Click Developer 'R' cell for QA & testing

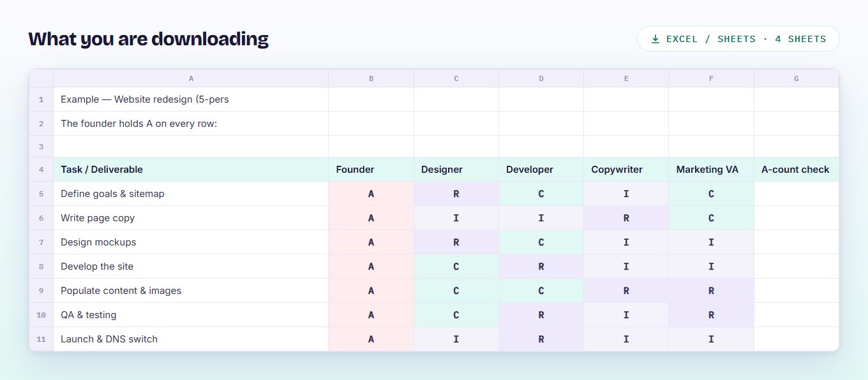[x=541, y=315]
